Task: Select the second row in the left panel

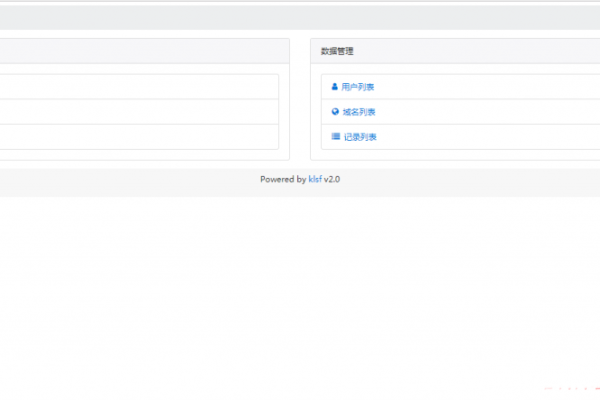Action: pos(138,112)
